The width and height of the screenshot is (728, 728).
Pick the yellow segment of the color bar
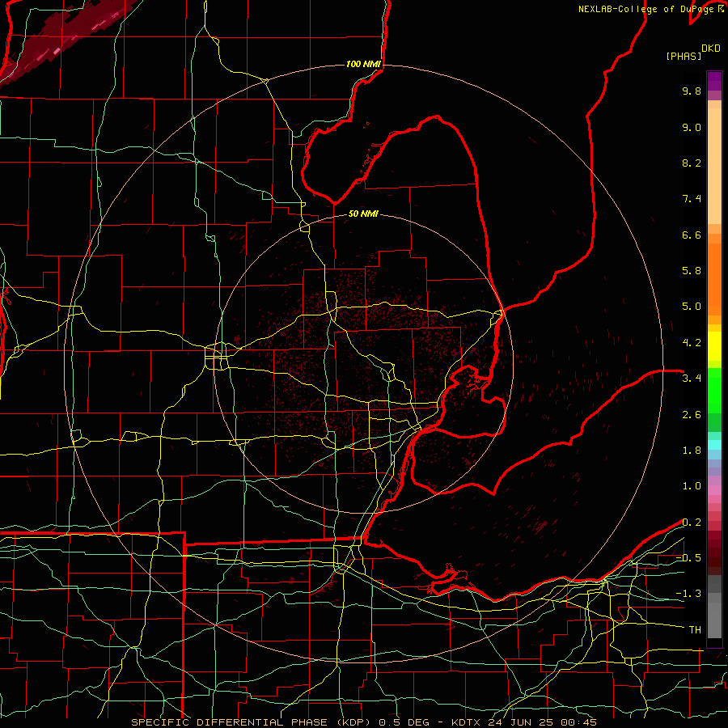coord(714,346)
